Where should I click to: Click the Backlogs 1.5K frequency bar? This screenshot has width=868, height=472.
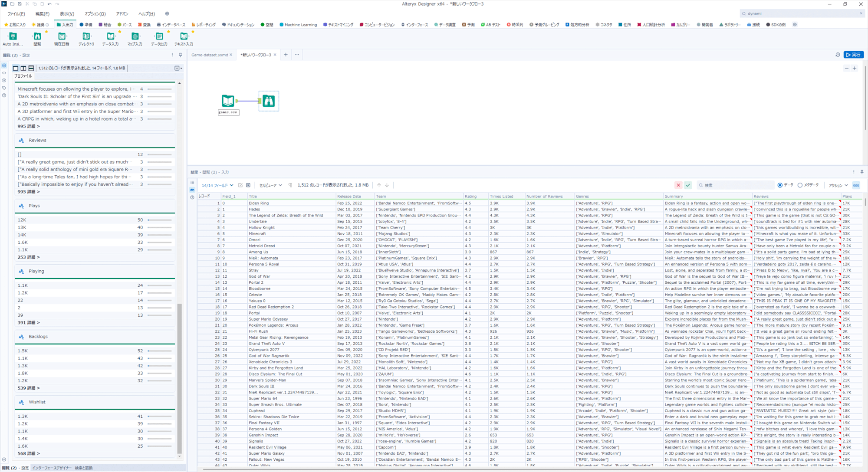click(x=160, y=351)
